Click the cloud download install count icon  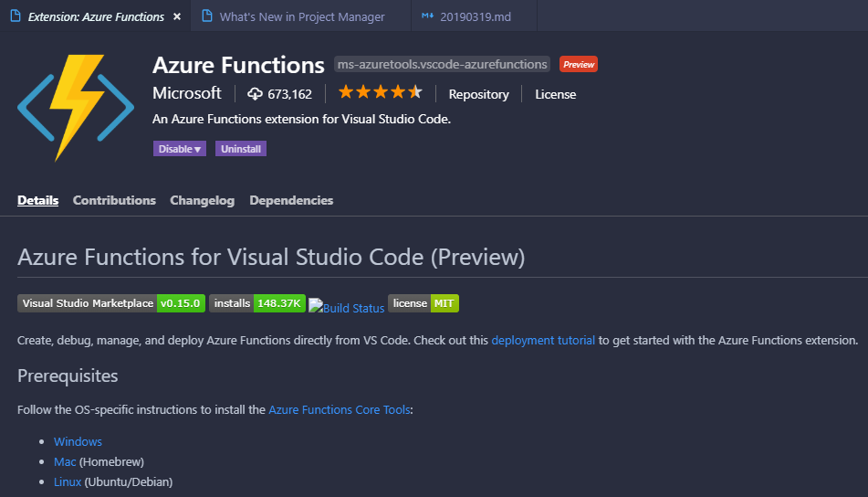pyautogui.click(x=255, y=93)
